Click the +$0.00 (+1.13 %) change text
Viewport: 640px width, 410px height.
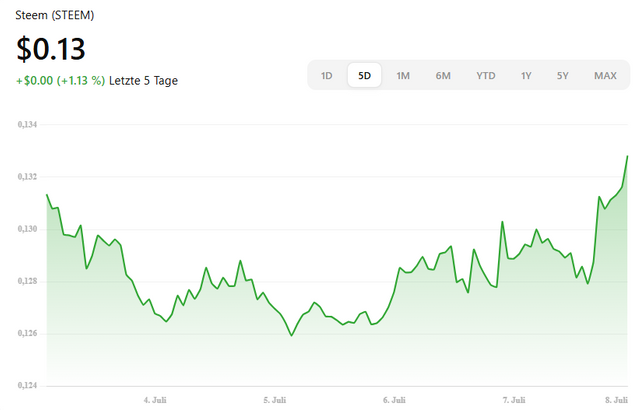pos(60,80)
